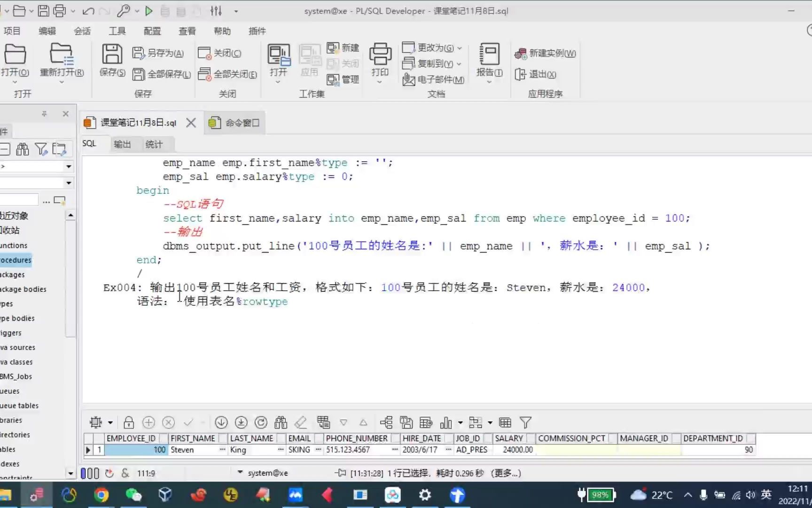
Task: Click the binoculars icon in object browser panel
Action: (23, 150)
